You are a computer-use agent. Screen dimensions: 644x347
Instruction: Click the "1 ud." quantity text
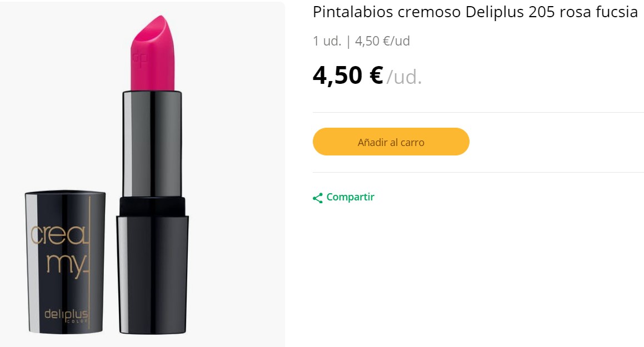pyautogui.click(x=327, y=41)
